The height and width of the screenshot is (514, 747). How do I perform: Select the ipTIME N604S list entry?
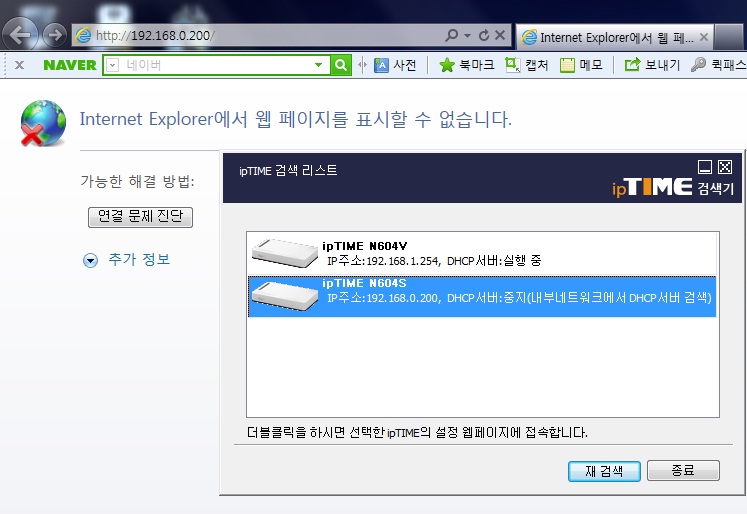pyautogui.click(x=482, y=296)
